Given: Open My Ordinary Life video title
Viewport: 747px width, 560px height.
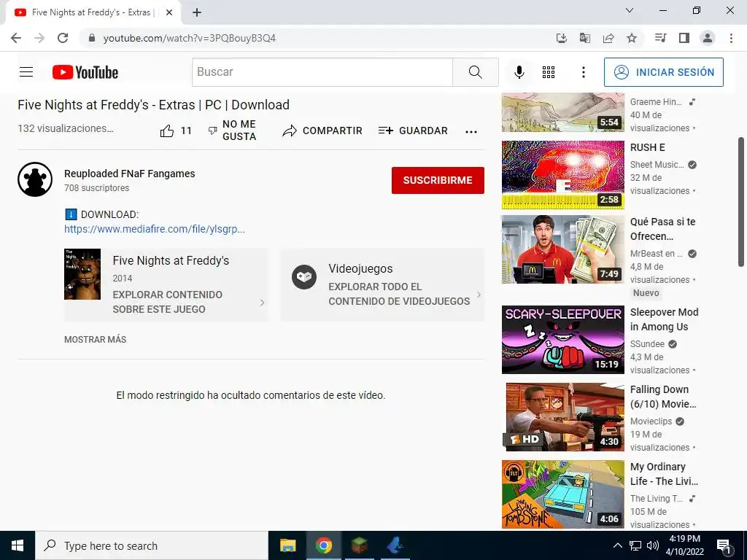Looking at the screenshot, I should 664,474.
